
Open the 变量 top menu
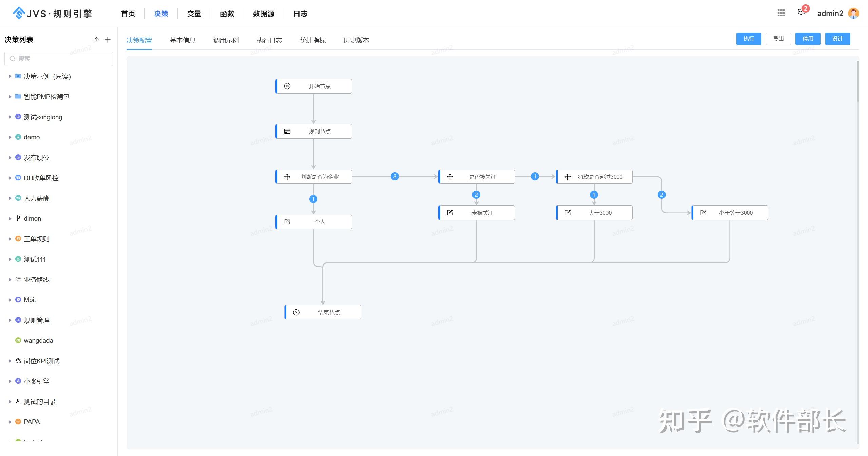point(194,14)
